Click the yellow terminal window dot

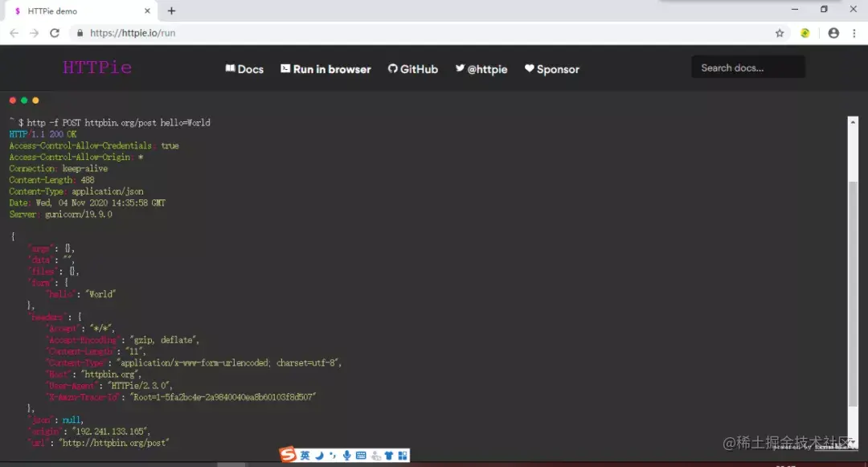(36, 100)
